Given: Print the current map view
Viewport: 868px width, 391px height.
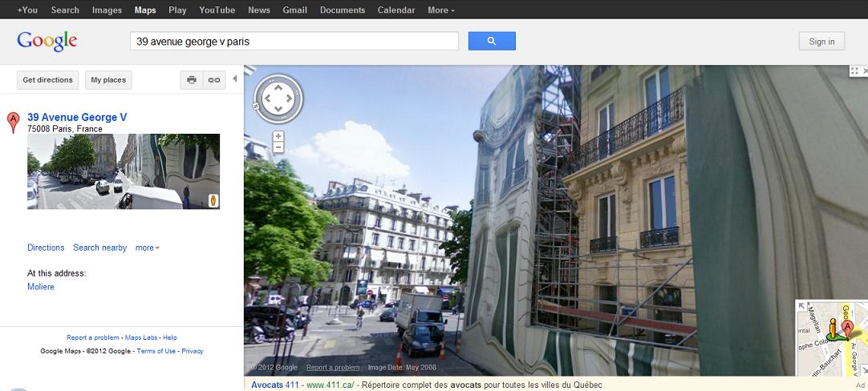Looking at the screenshot, I should click(x=191, y=80).
